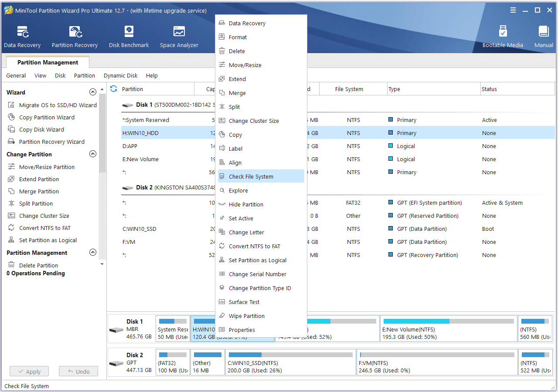Select Wipe Partition in context menu

click(261, 316)
